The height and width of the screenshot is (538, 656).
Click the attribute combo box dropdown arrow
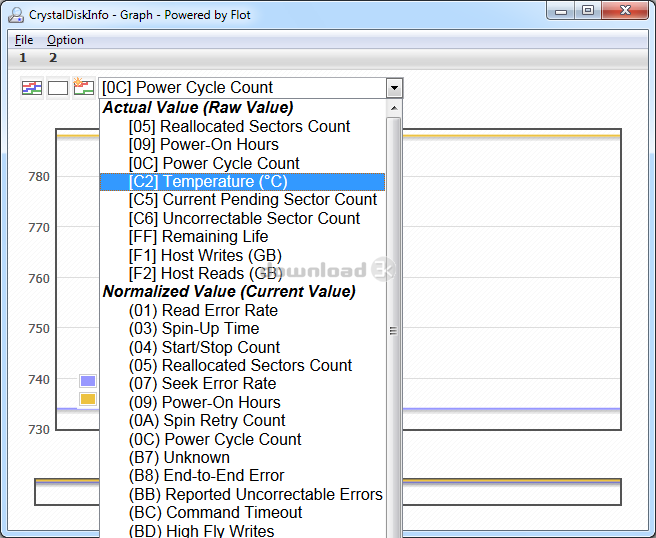[394, 88]
